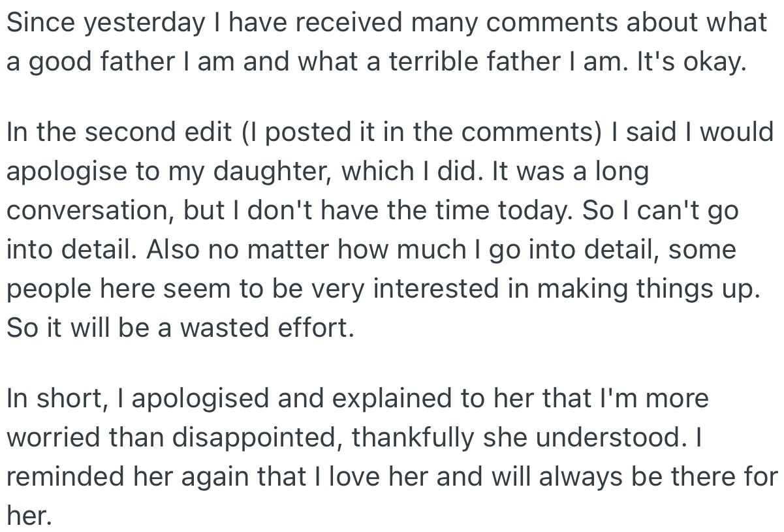Click the word "reminded"
The image size is (784, 532).
point(62,477)
